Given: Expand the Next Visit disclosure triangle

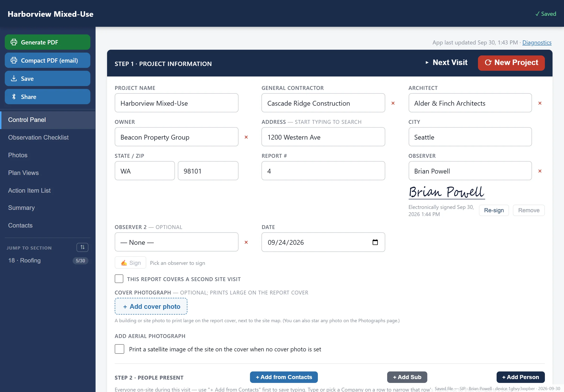Looking at the screenshot, I should pos(427,63).
